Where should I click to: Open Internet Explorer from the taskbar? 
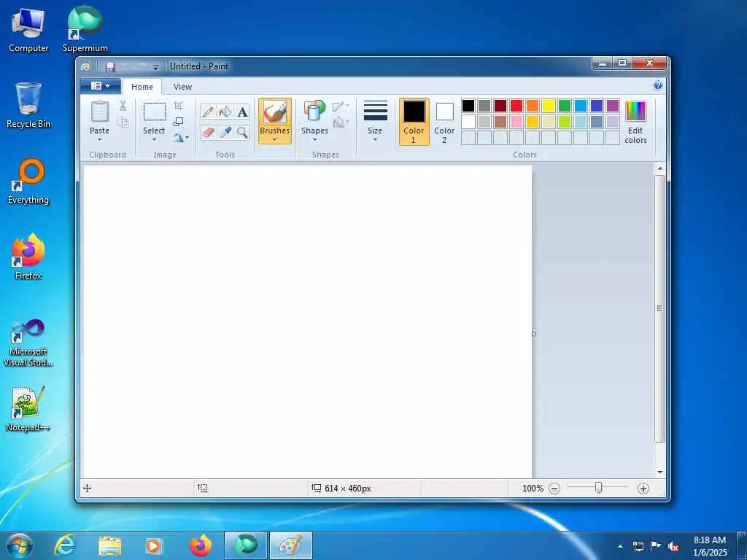65,545
